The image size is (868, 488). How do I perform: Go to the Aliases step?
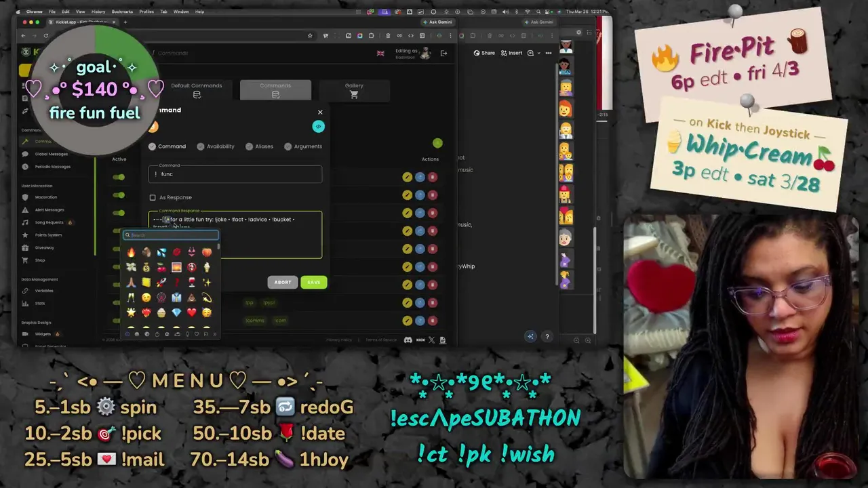click(259, 146)
